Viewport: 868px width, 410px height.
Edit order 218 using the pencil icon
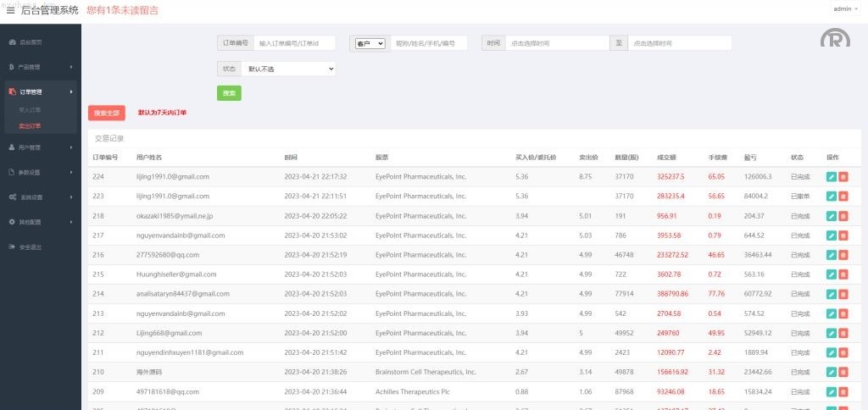[831, 215]
